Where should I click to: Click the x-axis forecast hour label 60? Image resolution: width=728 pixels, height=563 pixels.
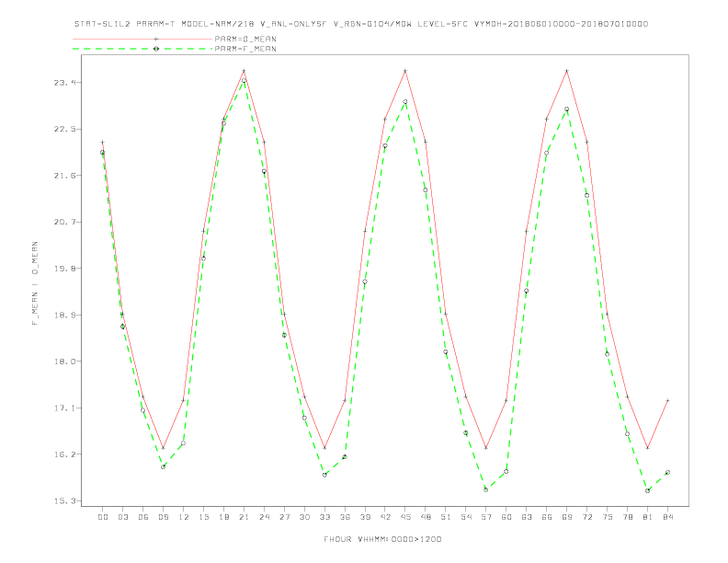506,517
